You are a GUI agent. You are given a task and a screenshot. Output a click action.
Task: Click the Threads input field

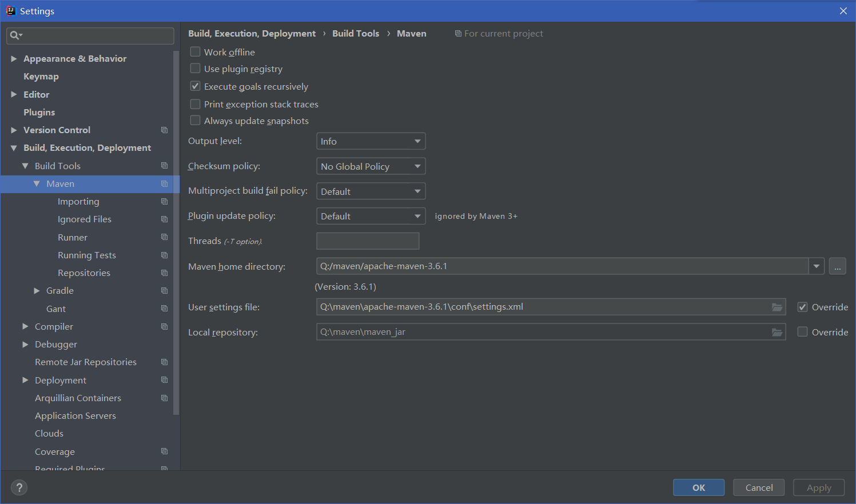(368, 241)
